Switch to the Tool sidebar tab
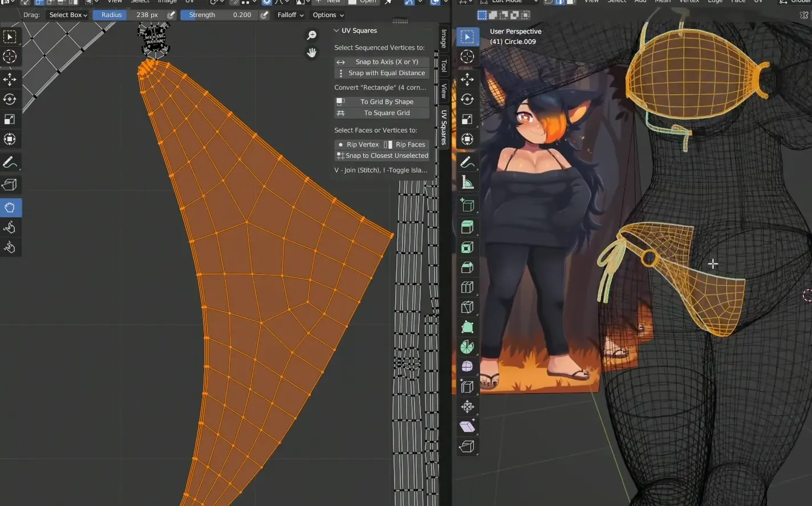The image size is (812, 506). pyautogui.click(x=444, y=66)
